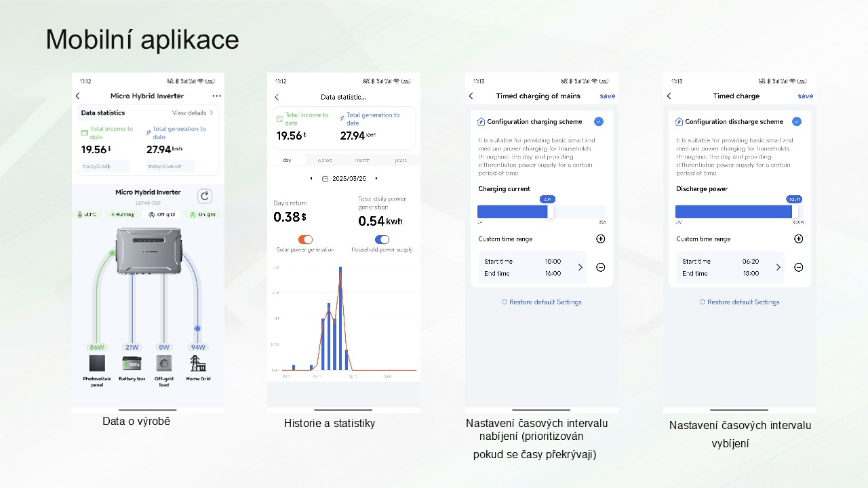868x488 pixels.
Task: Toggle the Configuration discharge scheme checkmark
Action: pos(796,121)
